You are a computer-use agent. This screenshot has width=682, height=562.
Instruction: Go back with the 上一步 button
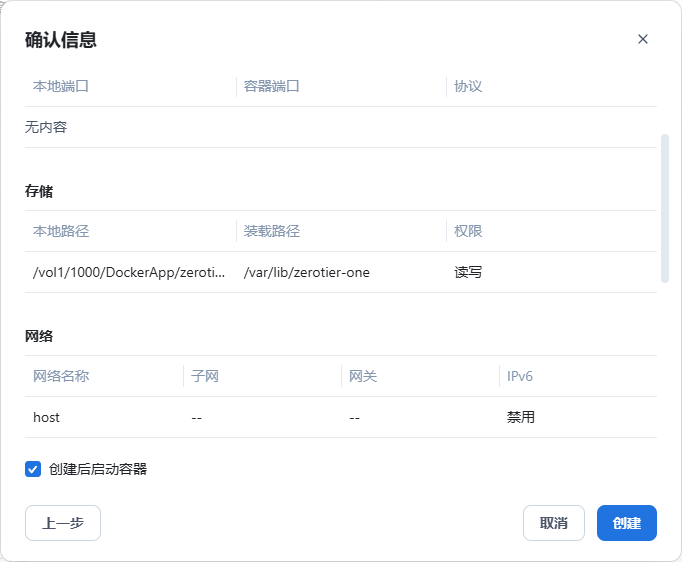pyautogui.click(x=63, y=523)
